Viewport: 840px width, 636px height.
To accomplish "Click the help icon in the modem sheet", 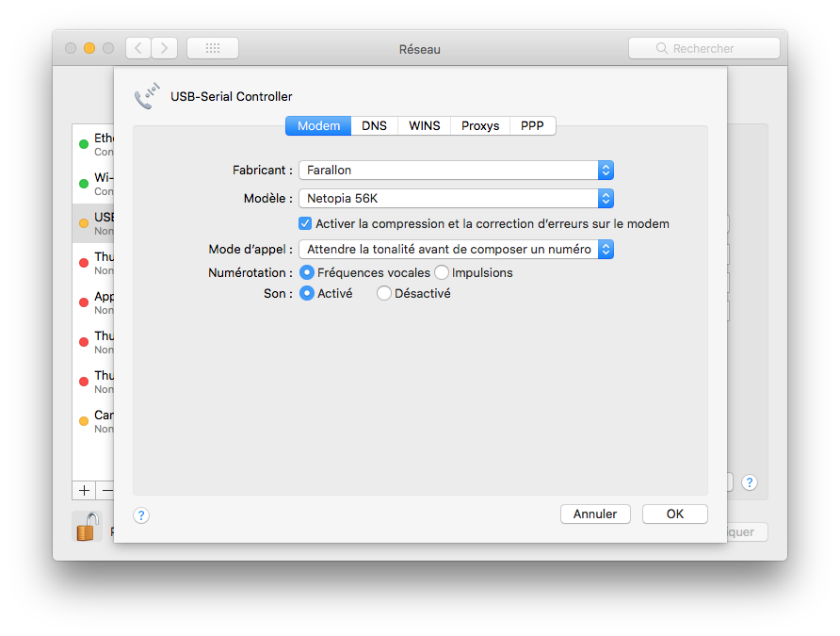I will pos(141,515).
